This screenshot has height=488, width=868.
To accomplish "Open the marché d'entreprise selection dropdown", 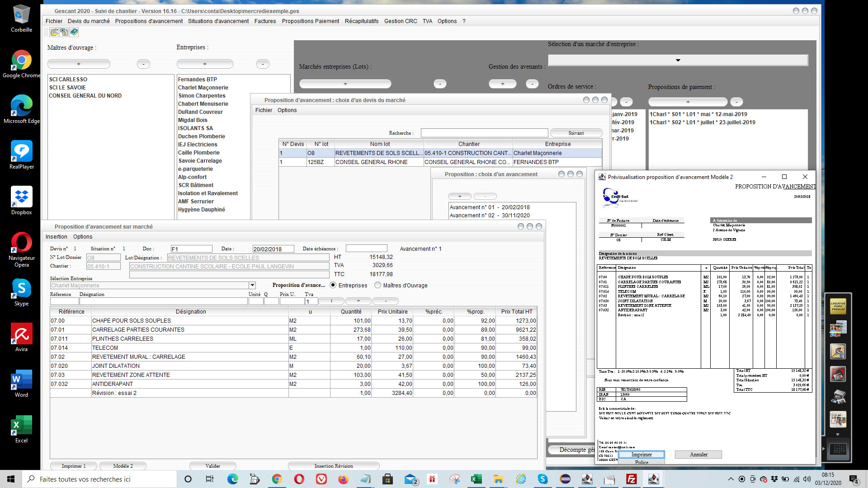I will click(678, 60).
